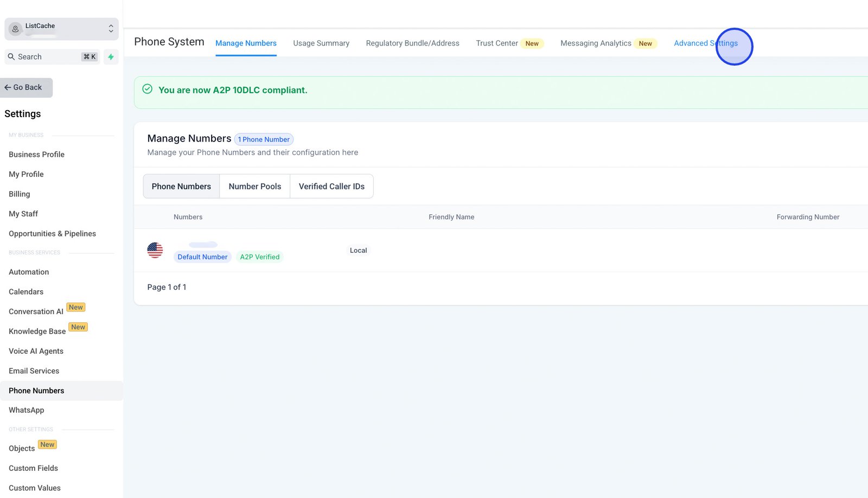Open Conversation AI settings
The image size is (868, 498).
(36, 312)
